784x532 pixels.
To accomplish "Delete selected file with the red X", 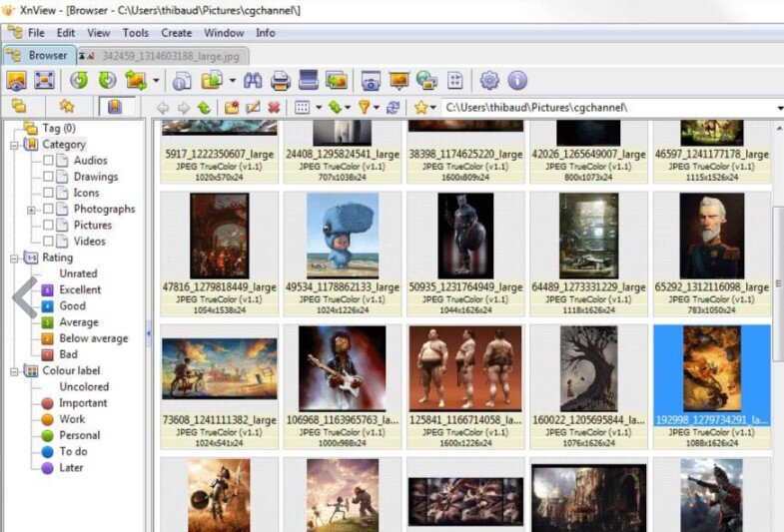I will (x=274, y=108).
